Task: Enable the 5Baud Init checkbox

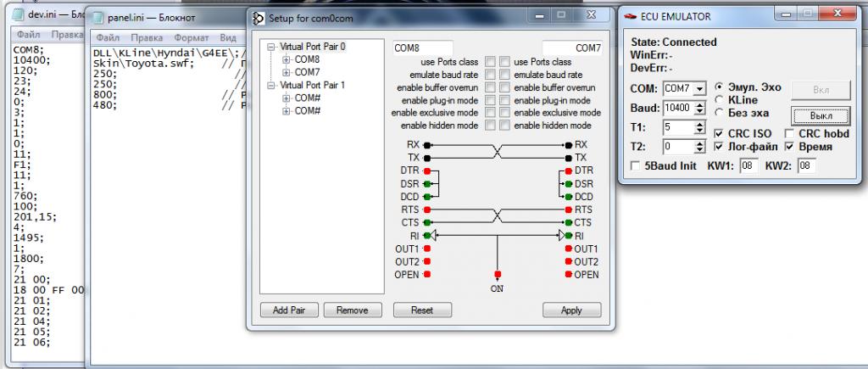Action: click(x=635, y=166)
